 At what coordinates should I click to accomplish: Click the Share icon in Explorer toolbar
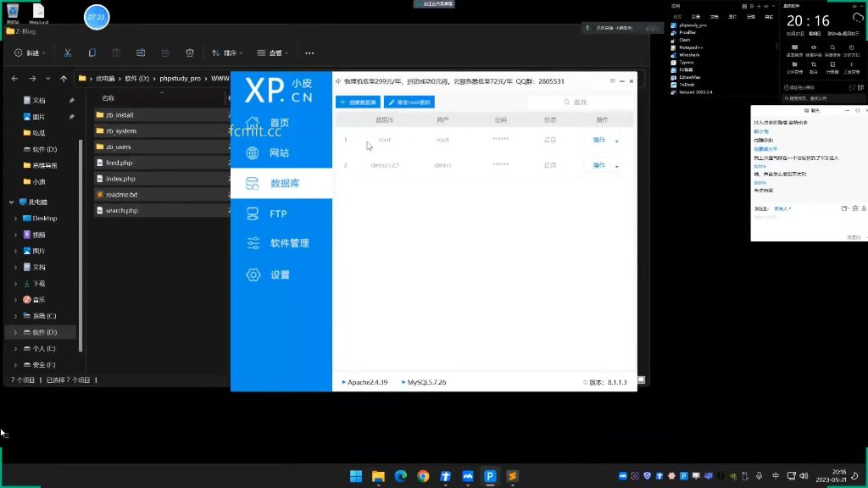[x=165, y=53]
